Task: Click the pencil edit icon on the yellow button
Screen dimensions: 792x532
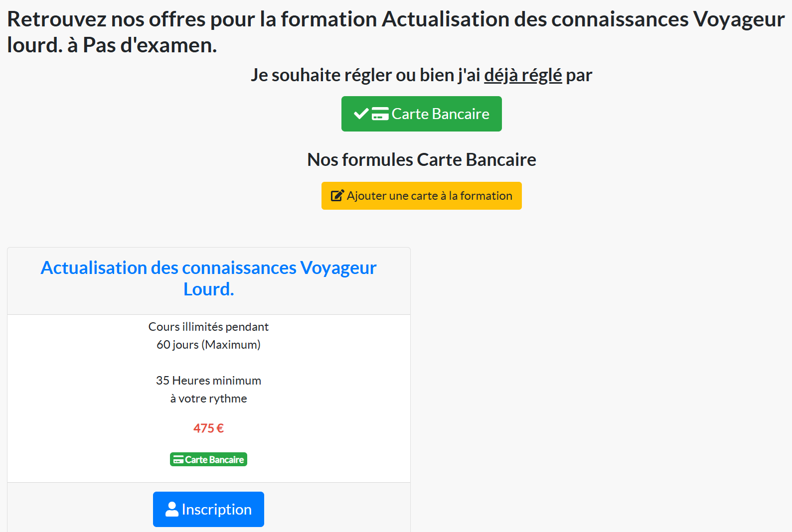Action: click(x=337, y=196)
